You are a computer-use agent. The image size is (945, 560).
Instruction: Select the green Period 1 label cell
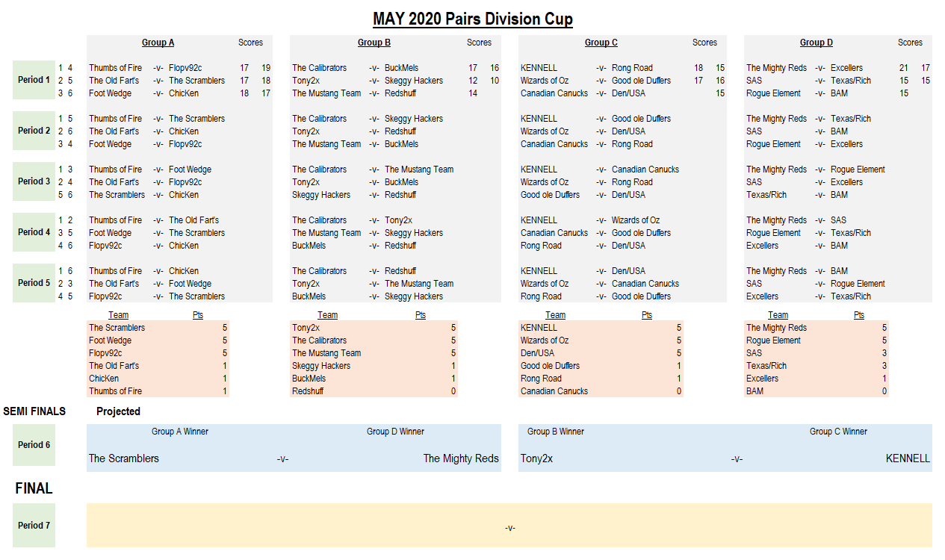click(x=34, y=80)
